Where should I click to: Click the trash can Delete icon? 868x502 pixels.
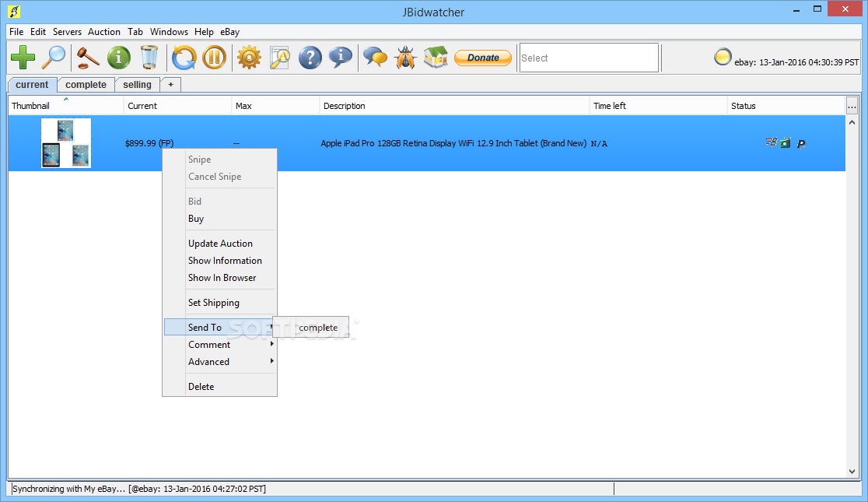149,58
